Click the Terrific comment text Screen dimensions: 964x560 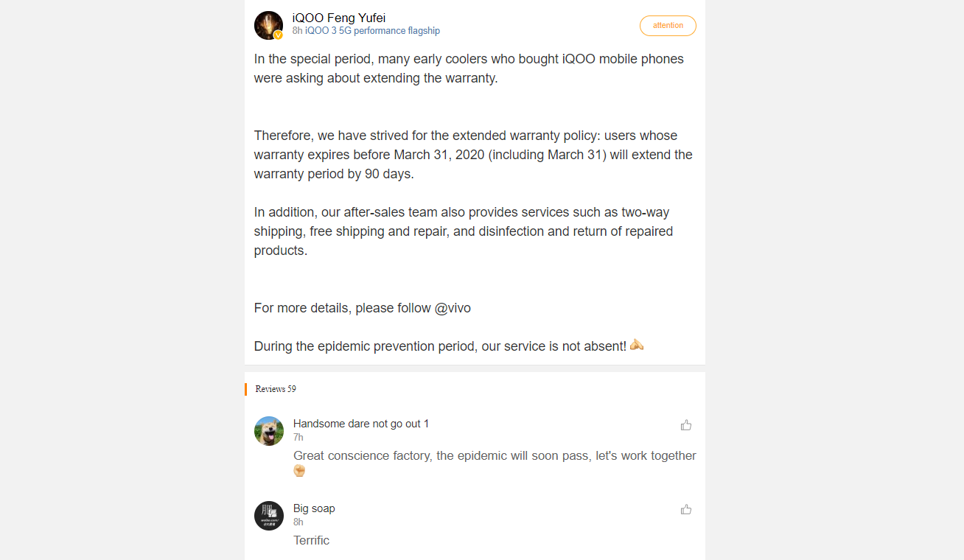pos(311,540)
